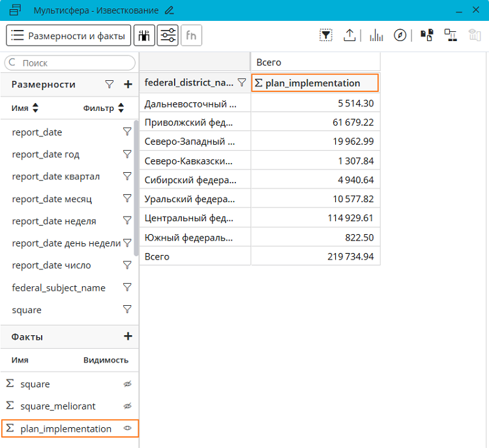Select the Всего total row label
Screen dimensions: 489x448
pyautogui.click(x=157, y=257)
